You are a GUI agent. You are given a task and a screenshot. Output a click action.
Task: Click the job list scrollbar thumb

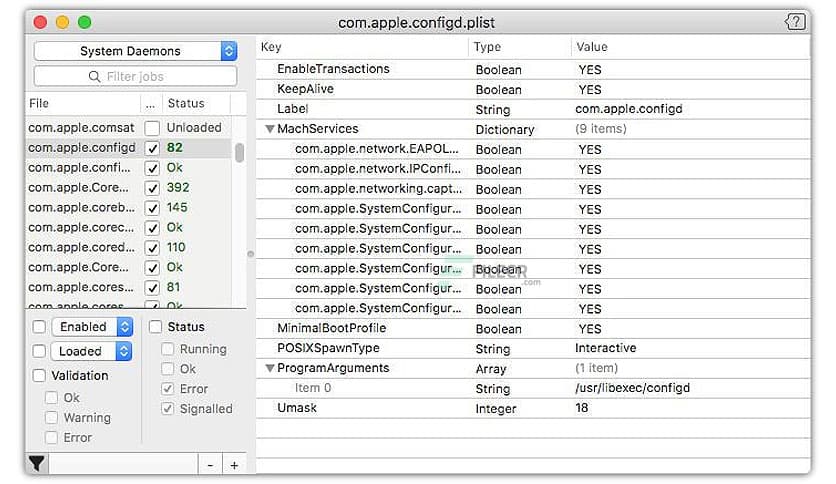(239, 152)
